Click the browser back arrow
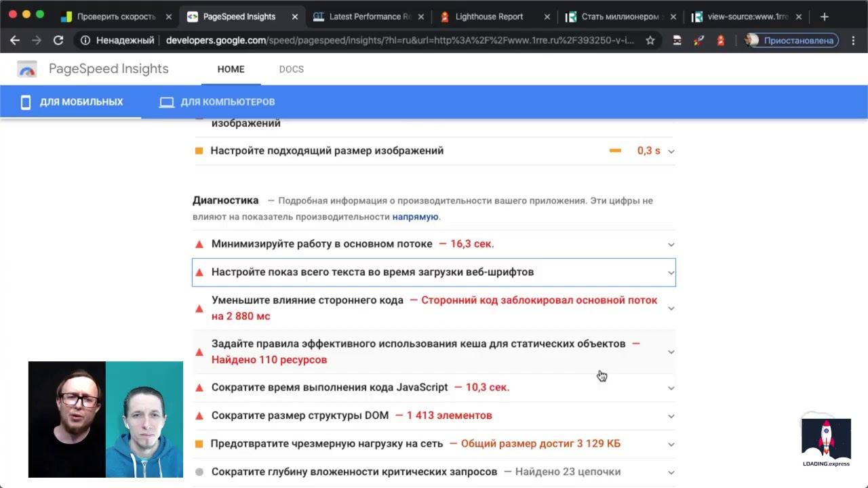 click(x=15, y=41)
